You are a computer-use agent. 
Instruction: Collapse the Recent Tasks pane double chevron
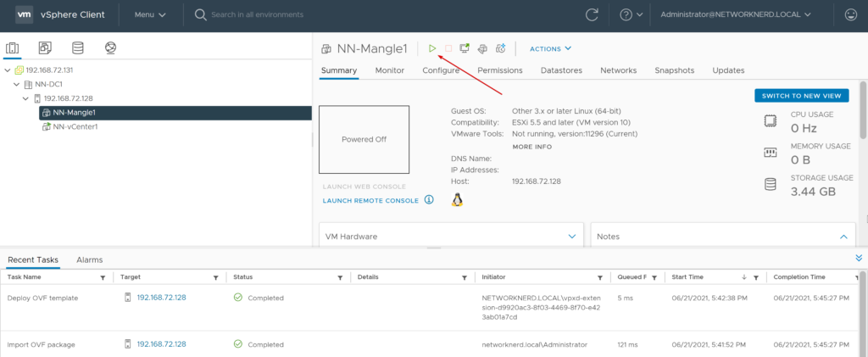tap(859, 258)
